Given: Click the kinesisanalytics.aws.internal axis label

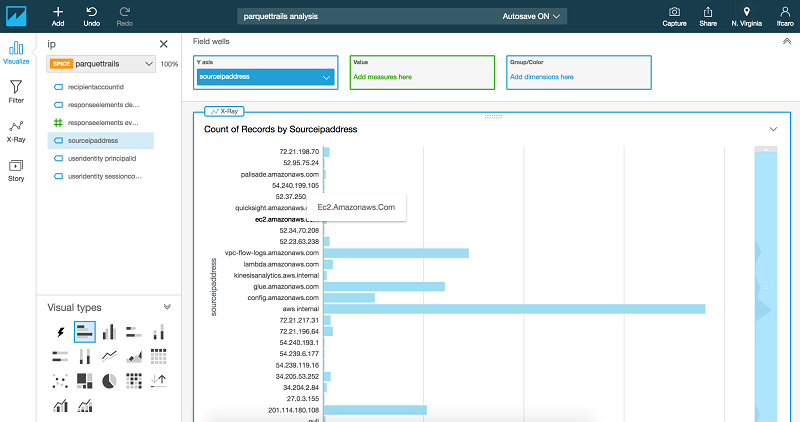Looking at the screenshot, I should [276, 276].
